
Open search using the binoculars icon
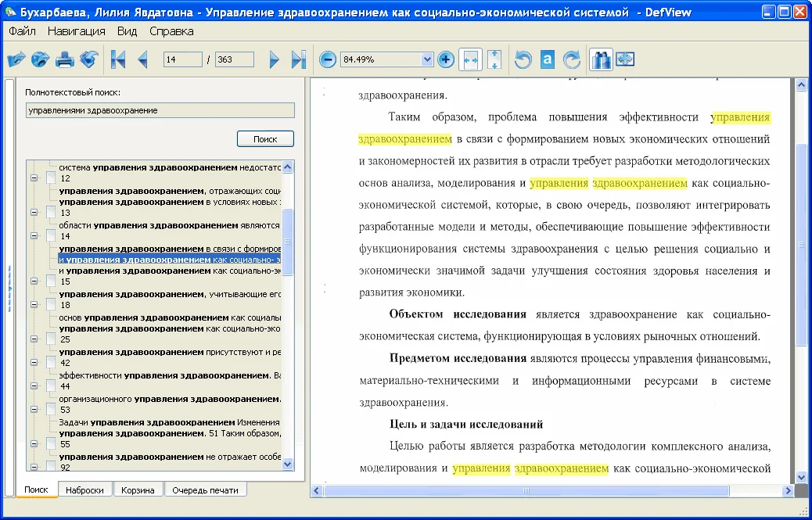pos(601,59)
